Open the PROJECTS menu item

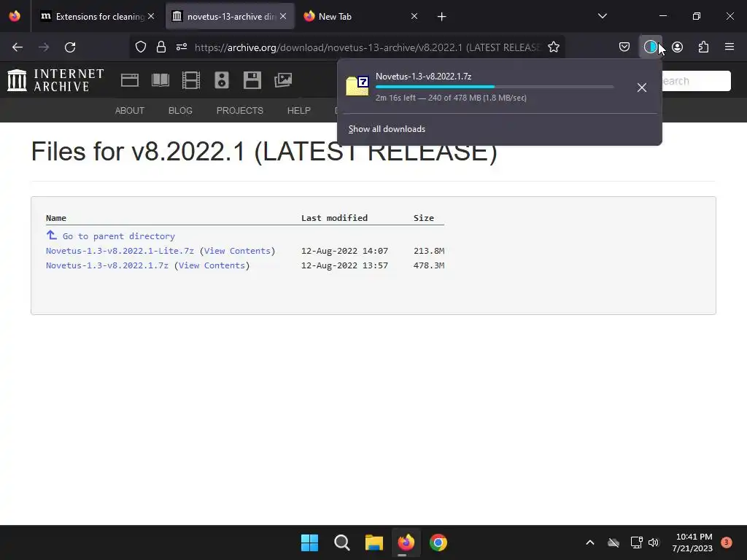click(239, 111)
